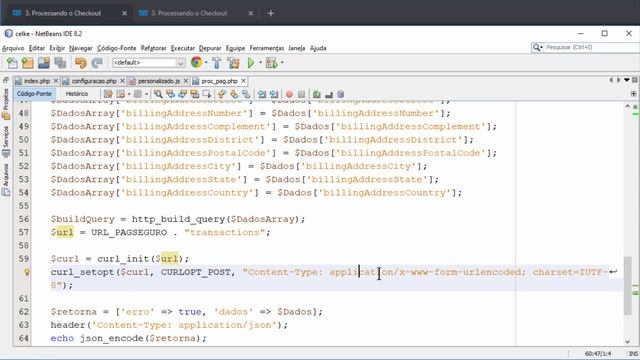Open the editor tabs list dropdown arrow
The image size is (640, 360).
[627, 80]
